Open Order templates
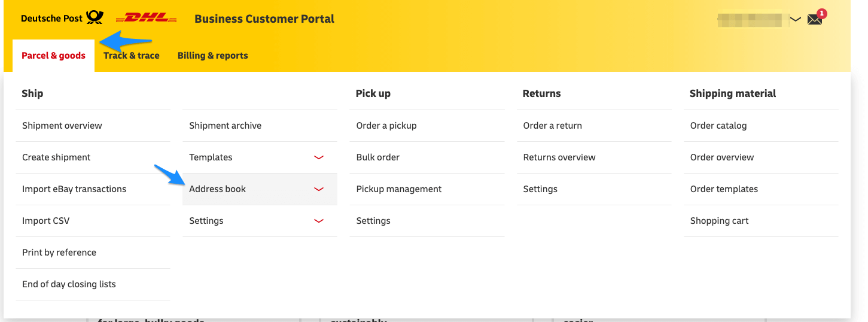The width and height of the screenshot is (868, 322). 761,189
